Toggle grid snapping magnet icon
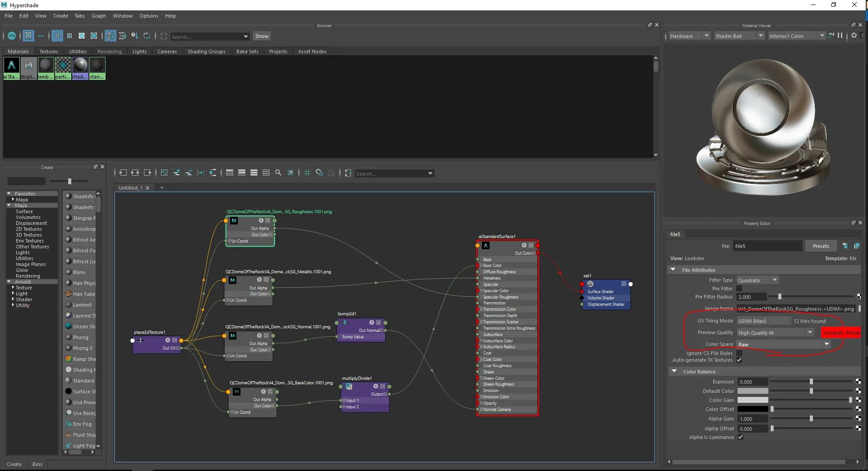Image resolution: width=868 pixels, height=471 pixels. [x=319, y=173]
